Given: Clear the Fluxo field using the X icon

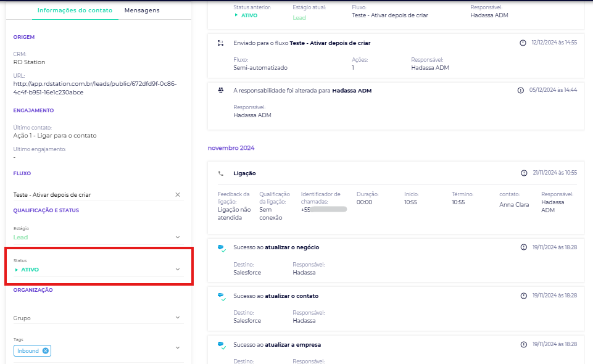Looking at the screenshot, I should (x=178, y=194).
